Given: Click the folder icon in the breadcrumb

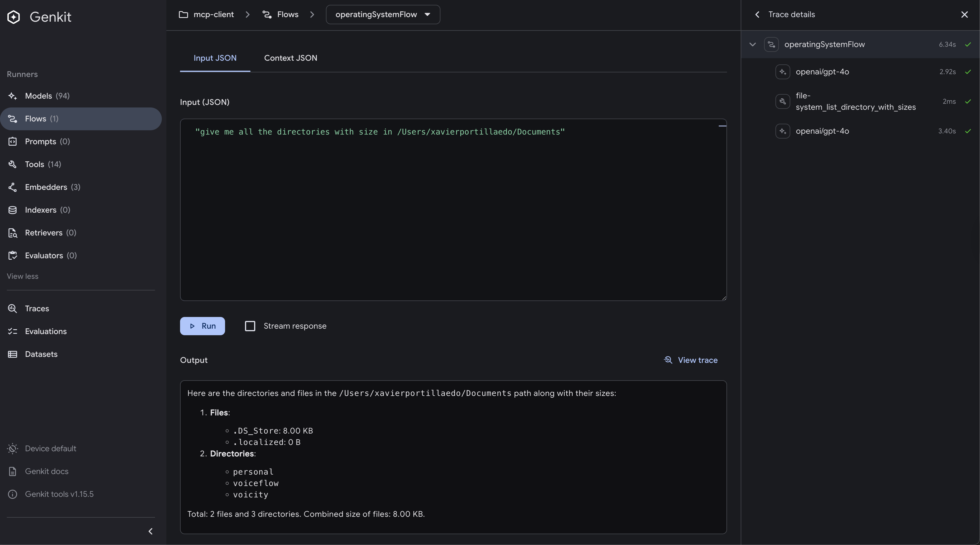Looking at the screenshot, I should click(x=183, y=15).
